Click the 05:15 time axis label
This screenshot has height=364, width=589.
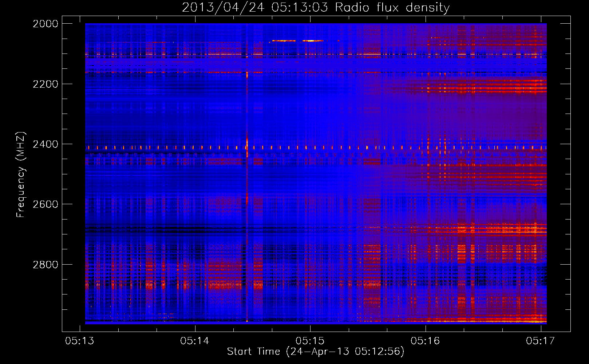coord(310,341)
